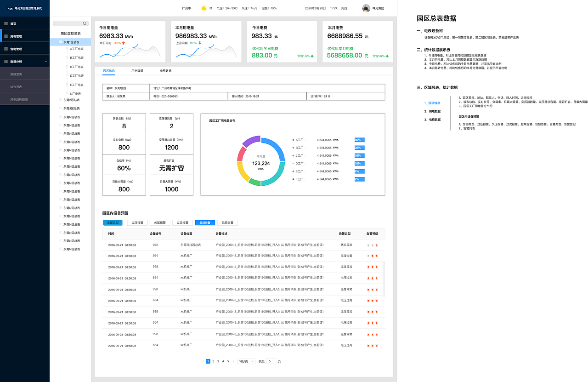Click the green legend dot for C工厂
Image resolution: width=588 pixels, height=382 pixels.
293,155
